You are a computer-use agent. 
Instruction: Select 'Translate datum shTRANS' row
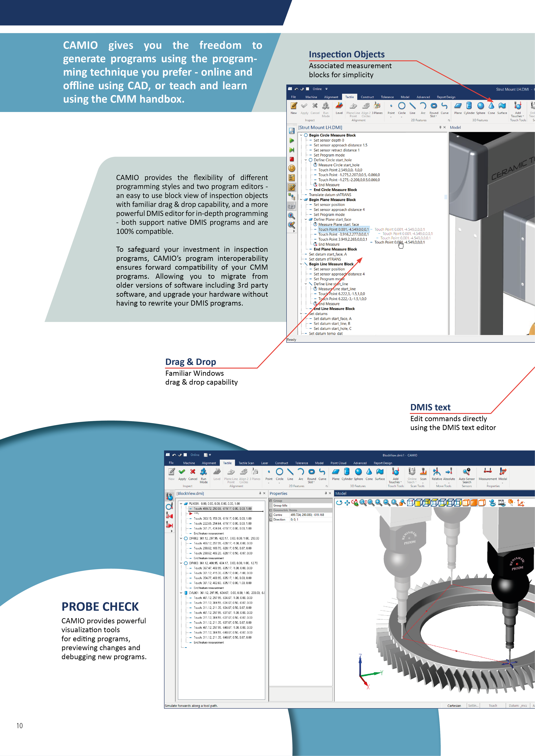point(330,195)
